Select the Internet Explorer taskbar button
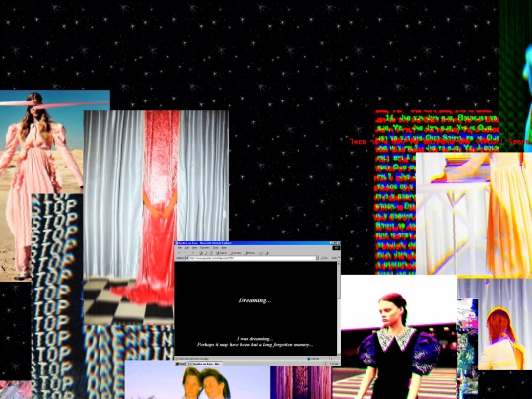The width and height of the screenshot is (532, 399). [x=205, y=364]
